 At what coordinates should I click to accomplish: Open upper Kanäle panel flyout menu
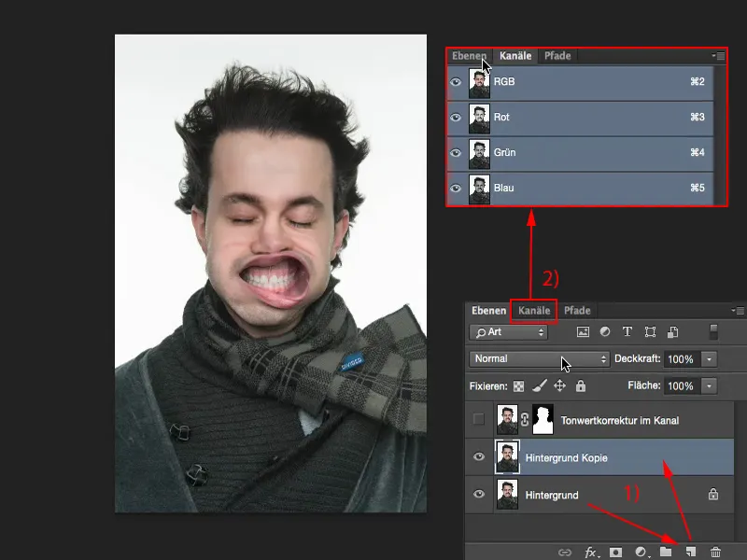point(718,56)
